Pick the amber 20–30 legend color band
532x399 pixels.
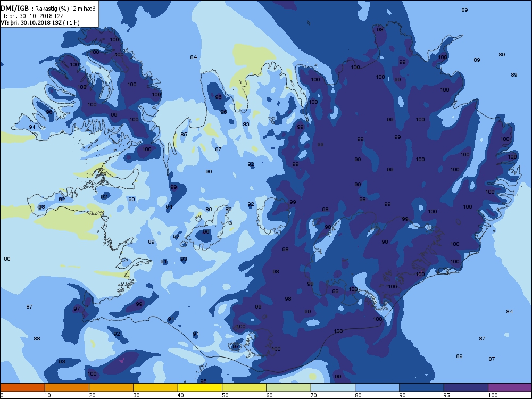(111, 387)
